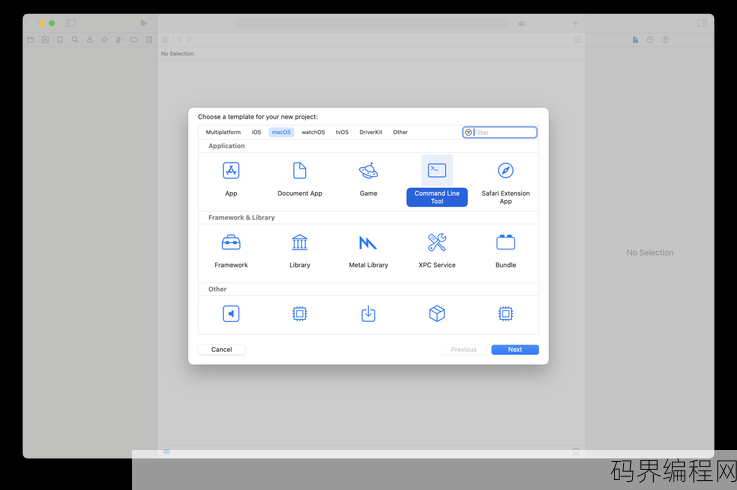The height and width of the screenshot is (490, 737).
Task: Toggle the right inspector panel in Xcode
Action: tap(702, 23)
